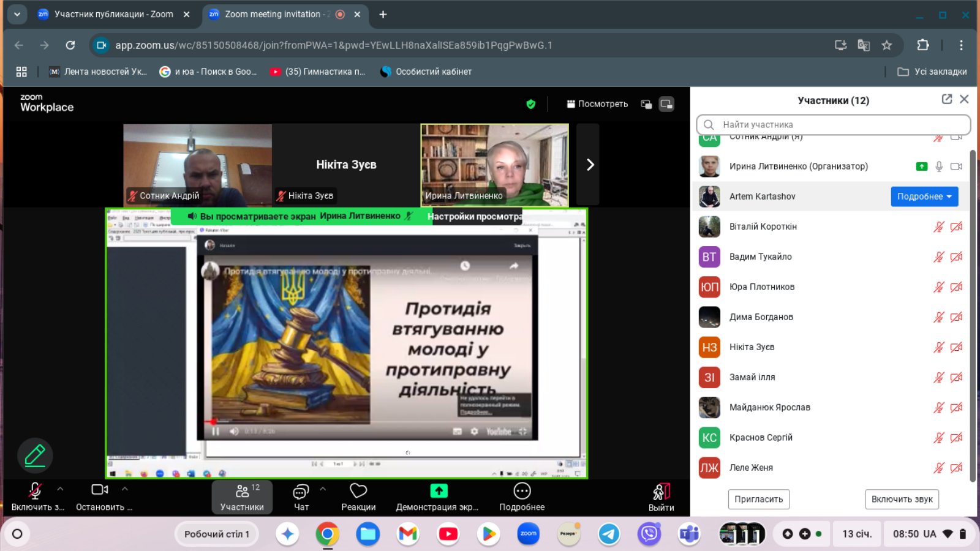Open Подробнее dropdown for Artem Kartashov
This screenshot has height=551, width=980.
(x=924, y=197)
